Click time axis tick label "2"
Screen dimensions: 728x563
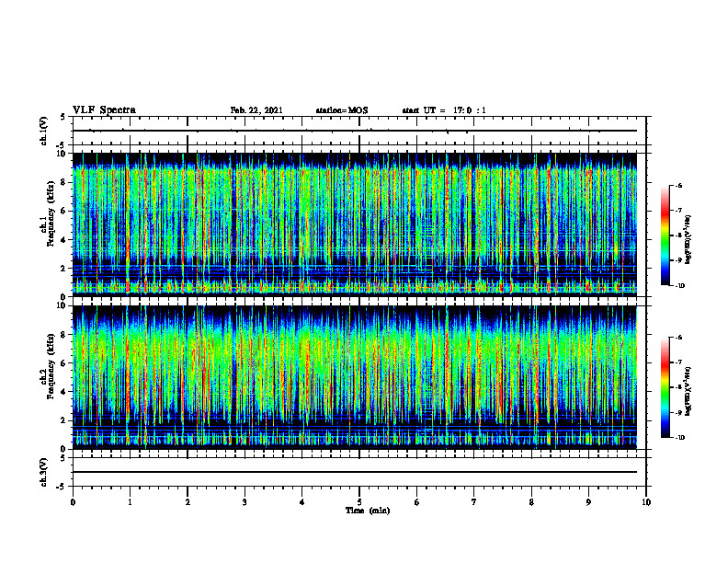188,502
